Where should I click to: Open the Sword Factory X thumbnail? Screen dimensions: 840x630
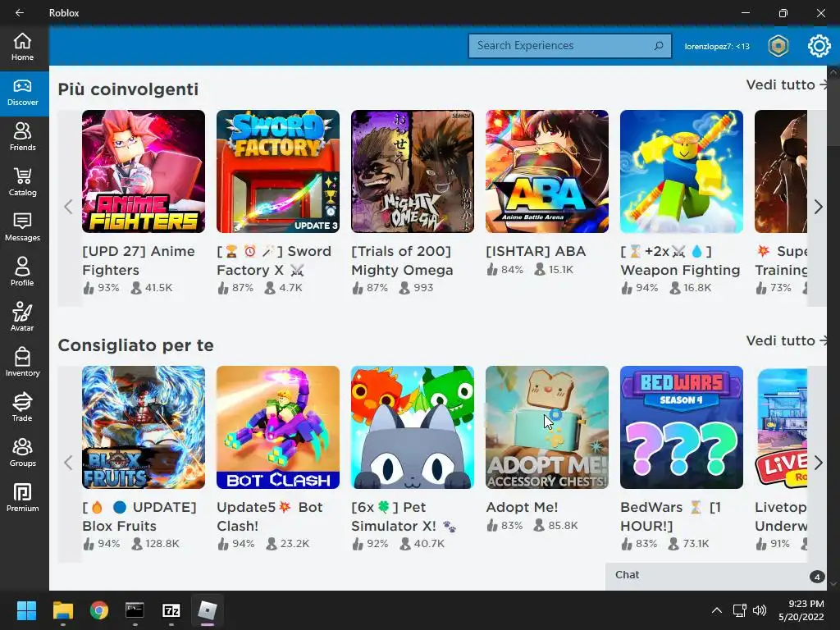(x=277, y=171)
